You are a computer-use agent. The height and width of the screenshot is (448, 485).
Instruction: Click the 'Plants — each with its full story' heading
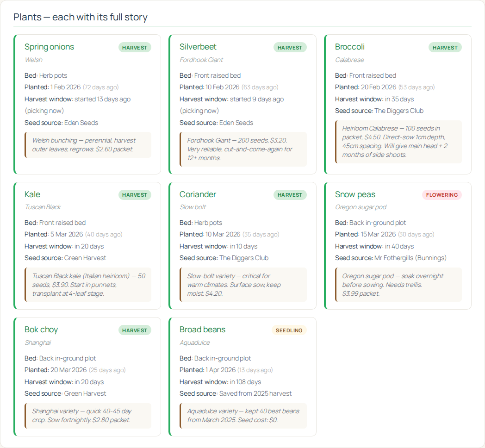81,17
